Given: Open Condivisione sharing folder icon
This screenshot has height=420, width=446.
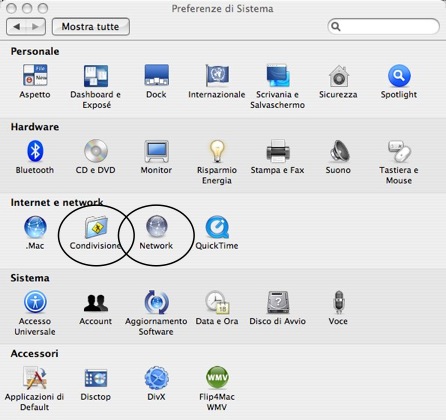Looking at the screenshot, I should tap(96, 227).
